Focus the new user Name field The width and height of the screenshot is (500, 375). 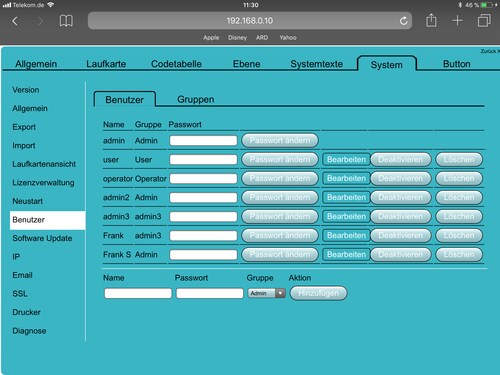tap(138, 293)
